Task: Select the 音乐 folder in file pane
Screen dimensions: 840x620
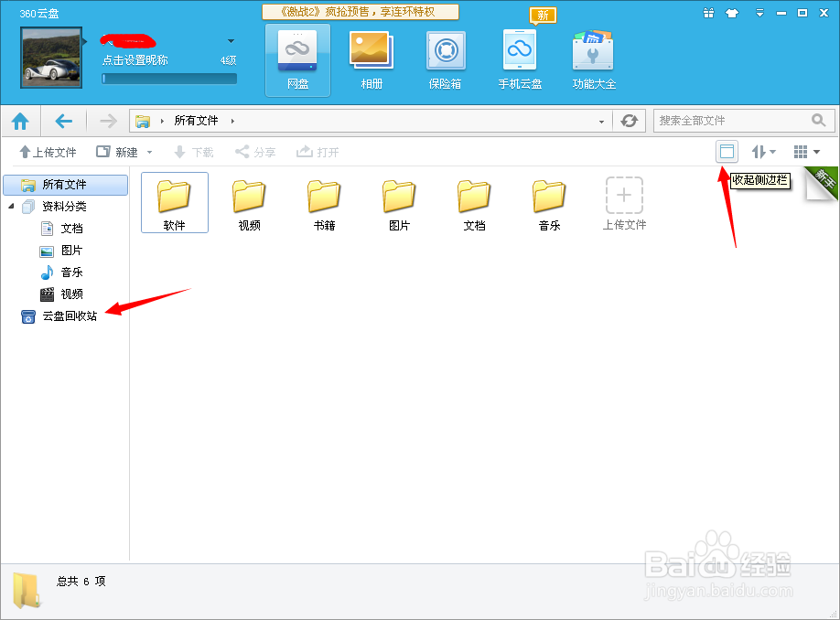Action: 549,205
